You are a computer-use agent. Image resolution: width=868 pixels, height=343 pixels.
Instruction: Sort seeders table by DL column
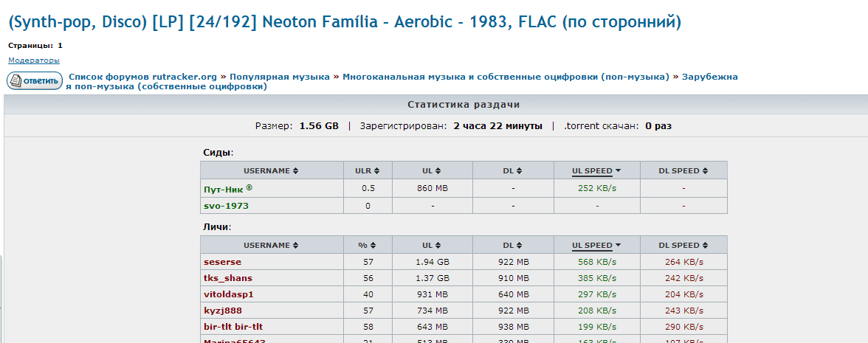pyautogui.click(x=512, y=171)
